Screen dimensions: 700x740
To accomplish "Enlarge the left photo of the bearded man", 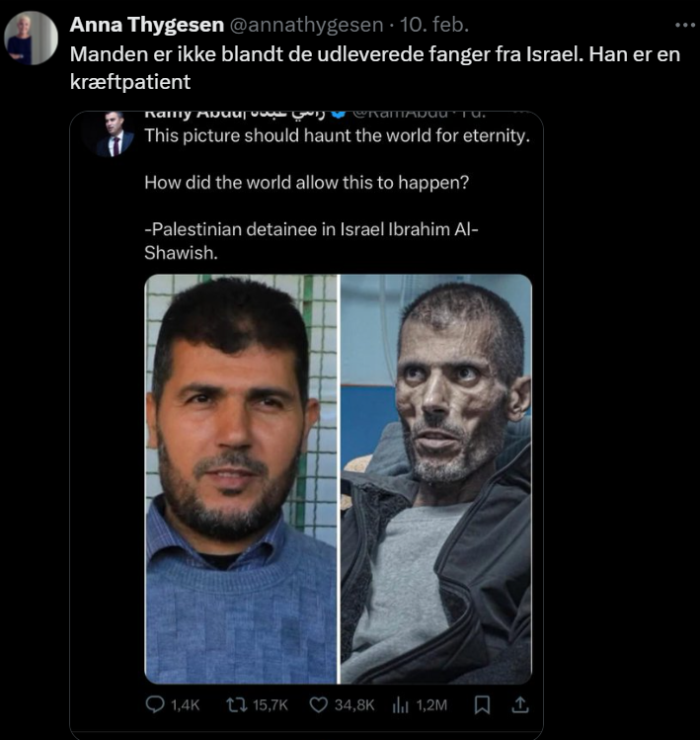I will click(241, 479).
